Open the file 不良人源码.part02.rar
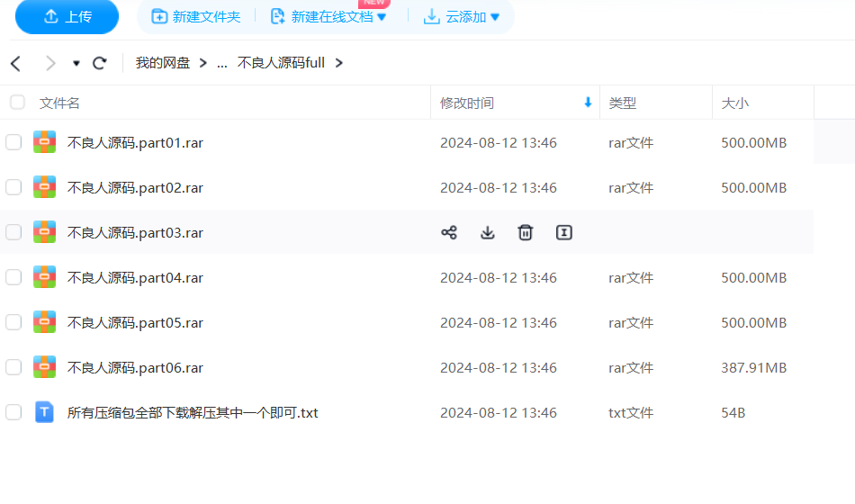Screen dimensions: 855x504 coord(135,187)
